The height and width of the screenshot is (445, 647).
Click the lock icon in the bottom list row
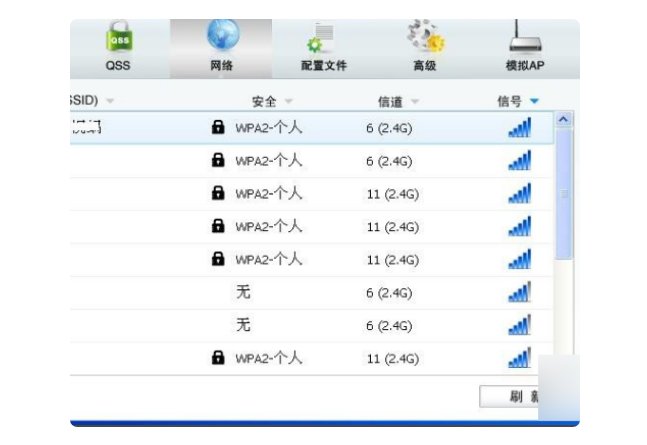click(218, 358)
